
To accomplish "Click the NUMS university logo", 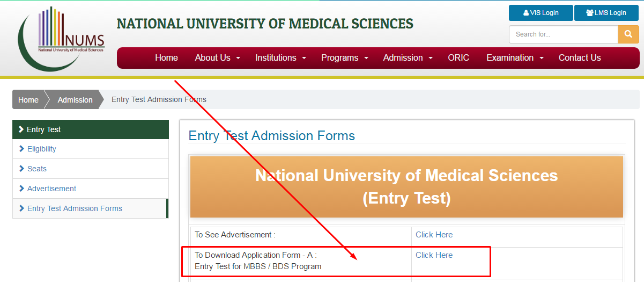I will click(x=62, y=38).
